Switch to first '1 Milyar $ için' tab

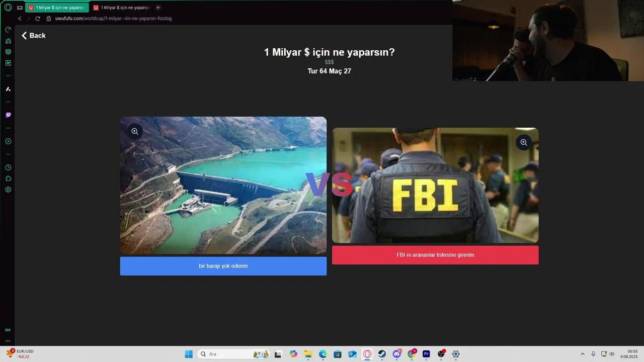coord(57,8)
